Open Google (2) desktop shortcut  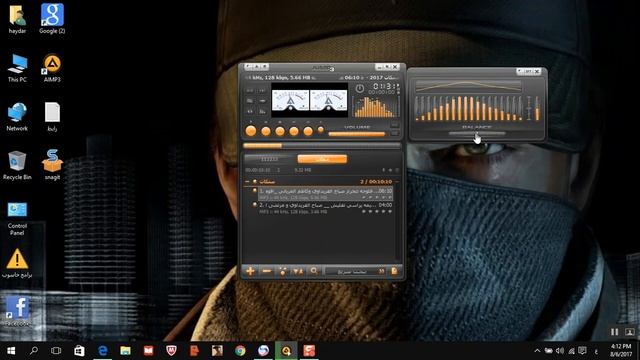52,19
